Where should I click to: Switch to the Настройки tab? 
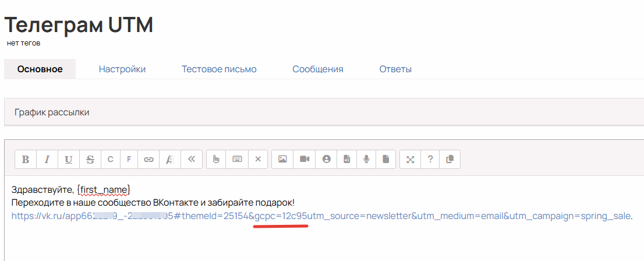click(x=122, y=69)
